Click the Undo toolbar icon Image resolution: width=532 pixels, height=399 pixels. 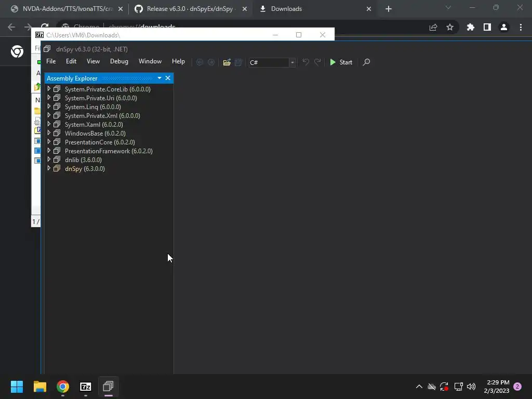click(x=305, y=62)
